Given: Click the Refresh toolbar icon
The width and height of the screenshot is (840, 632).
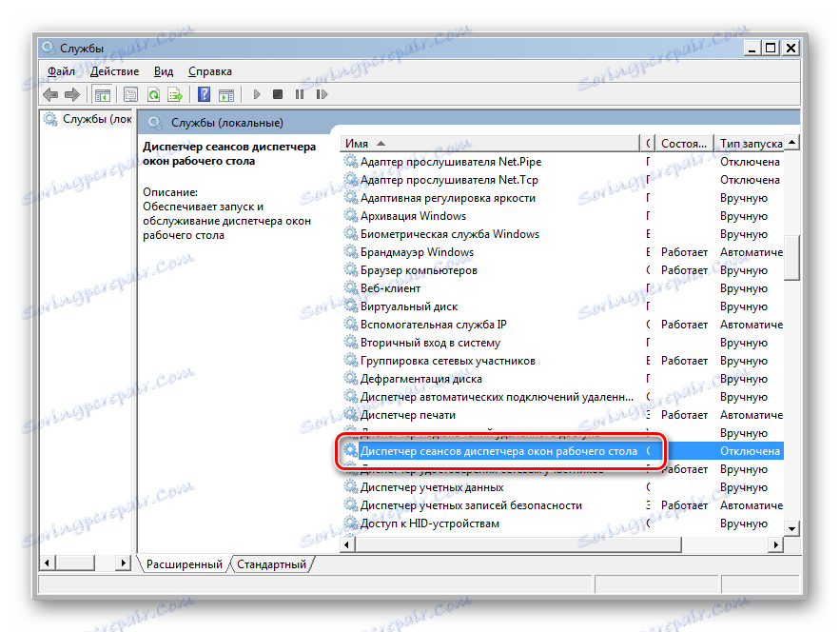Looking at the screenshot, I should tap(153, 95).
